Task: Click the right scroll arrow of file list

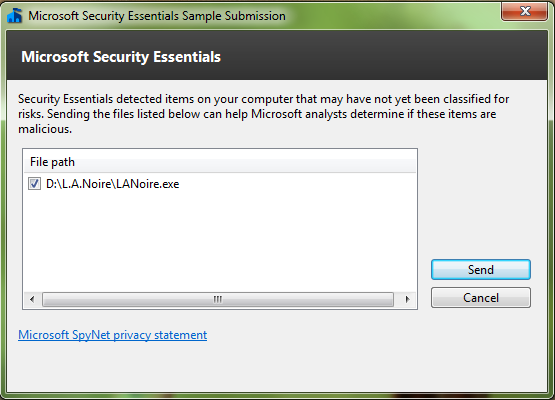Action: (x=407, y=299)
